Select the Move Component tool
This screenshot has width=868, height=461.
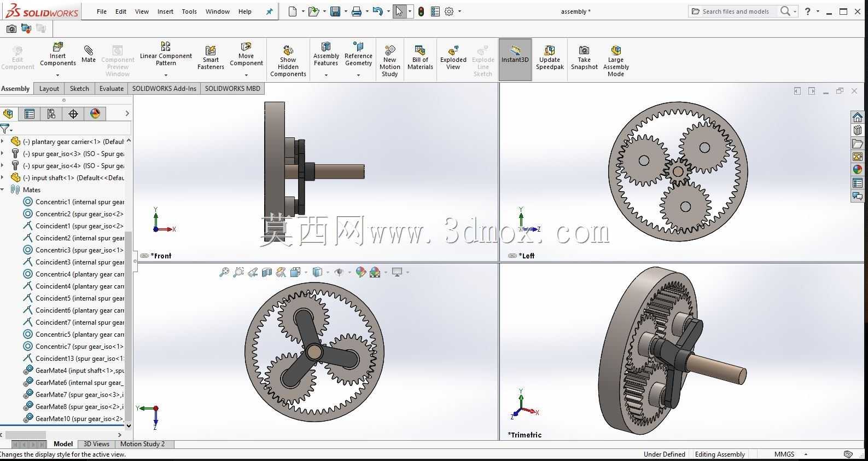pos(246,55)
